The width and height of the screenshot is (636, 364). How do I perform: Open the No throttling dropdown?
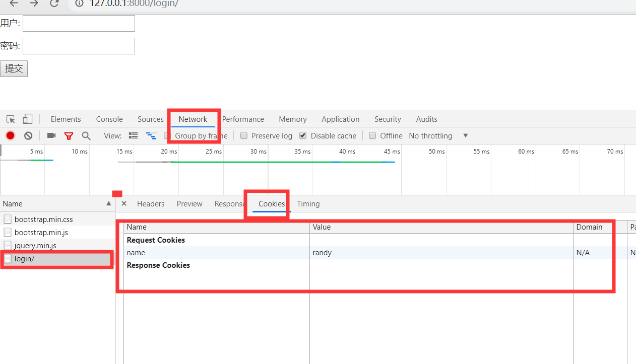coord(438,136)
